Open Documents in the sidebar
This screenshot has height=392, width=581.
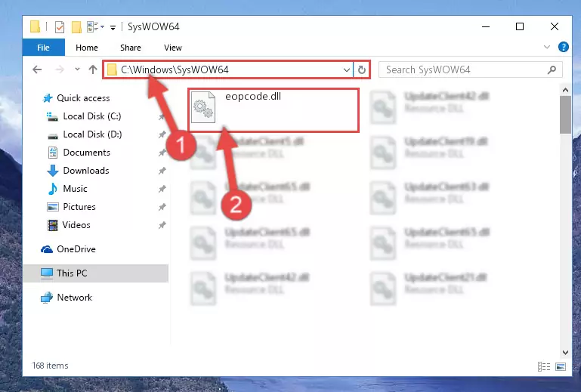click(x=86, y=153)
